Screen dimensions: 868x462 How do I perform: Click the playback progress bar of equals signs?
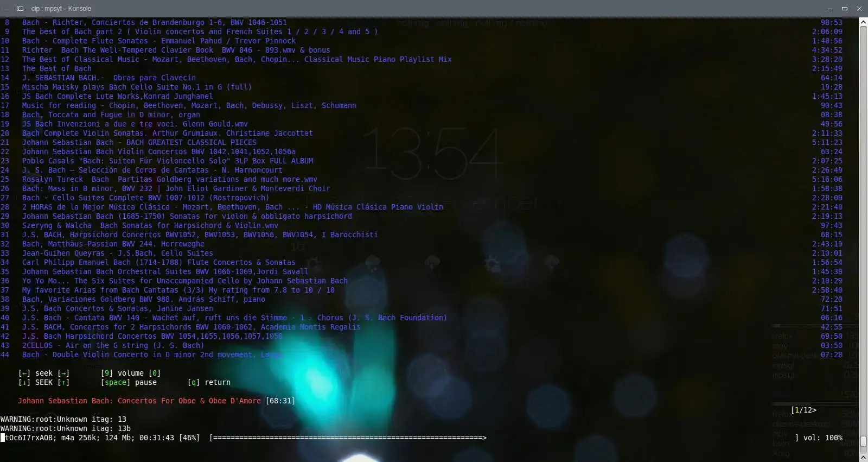pyautogui.click(x=348, y=438)
